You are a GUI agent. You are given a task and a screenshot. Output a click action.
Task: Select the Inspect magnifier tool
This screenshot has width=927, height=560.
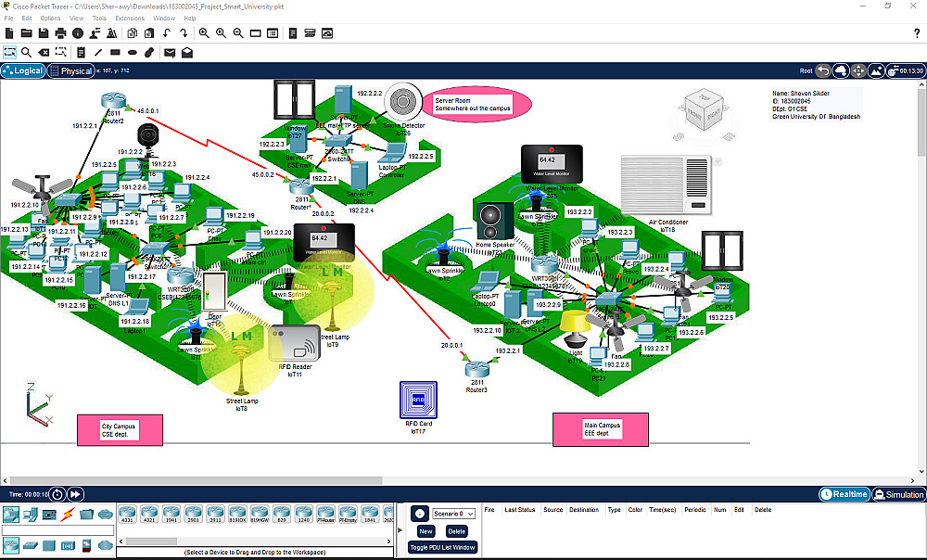[x=27, y=53]
